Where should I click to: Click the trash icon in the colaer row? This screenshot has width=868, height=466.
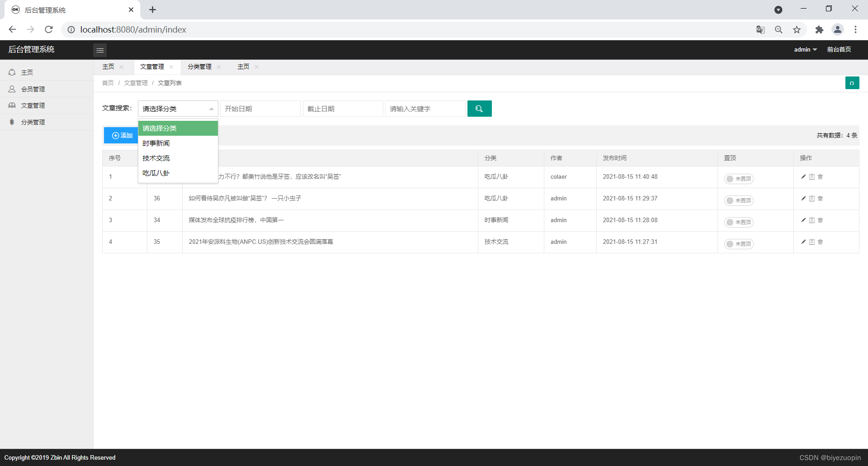[821, 176]
